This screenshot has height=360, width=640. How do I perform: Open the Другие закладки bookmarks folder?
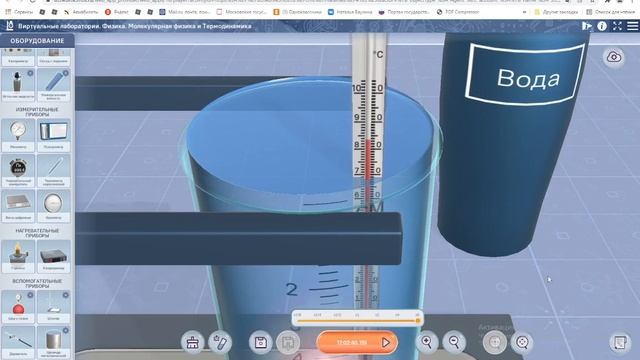pos(556,12)
